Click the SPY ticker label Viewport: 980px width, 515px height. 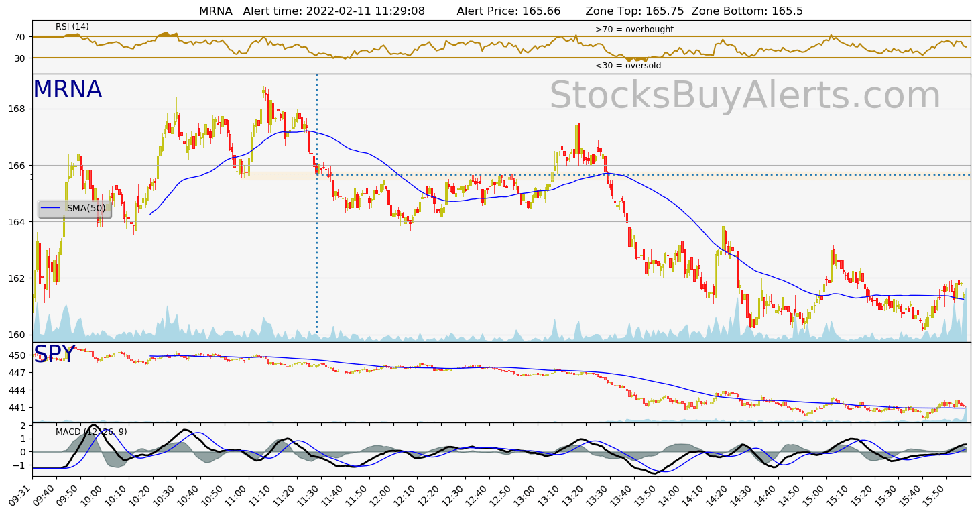coord(54,354)
